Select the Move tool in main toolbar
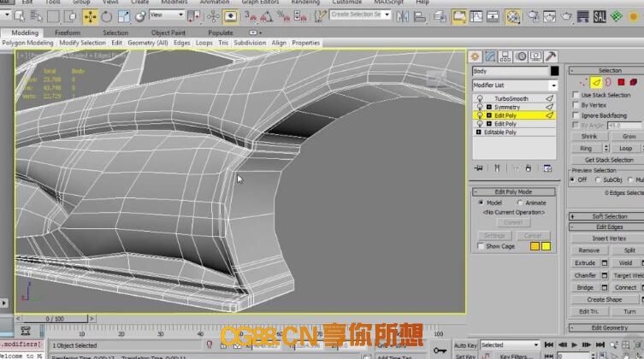644x359 pixels. pyautogui.click(x=90, y=16)
